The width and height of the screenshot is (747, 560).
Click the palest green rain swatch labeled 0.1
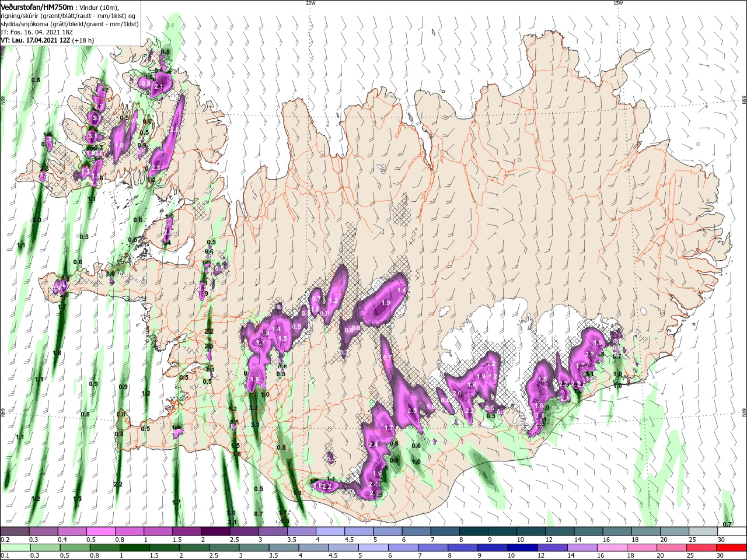[x=15, y=548]
